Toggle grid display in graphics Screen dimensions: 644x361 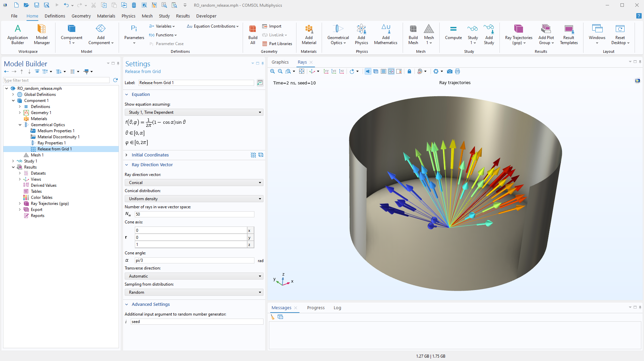(x=384, y=71)
